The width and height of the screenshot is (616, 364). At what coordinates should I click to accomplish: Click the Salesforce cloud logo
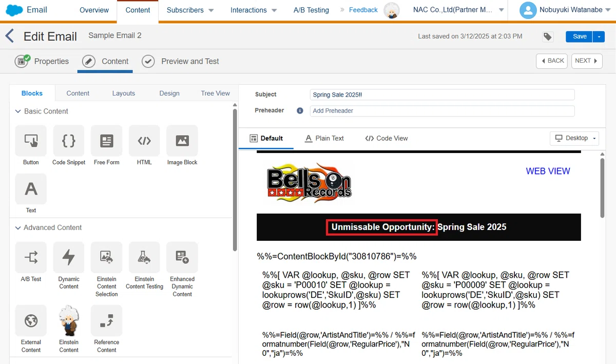(14, 10)
